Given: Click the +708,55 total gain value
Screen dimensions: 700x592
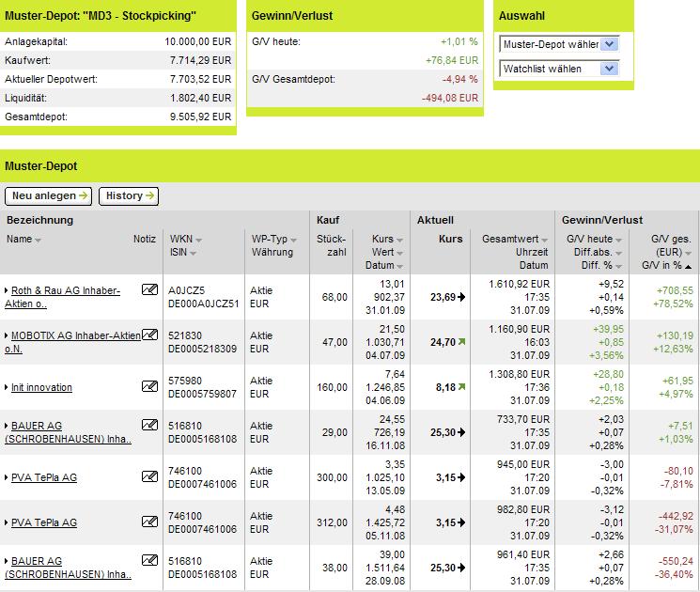Looking at the screenshot, I should tap(675, 290).
